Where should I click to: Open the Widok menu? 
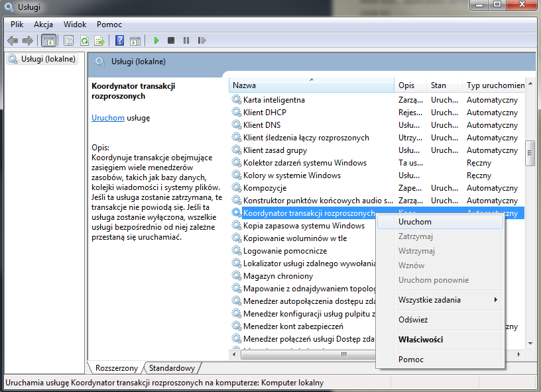pos(75,24)
